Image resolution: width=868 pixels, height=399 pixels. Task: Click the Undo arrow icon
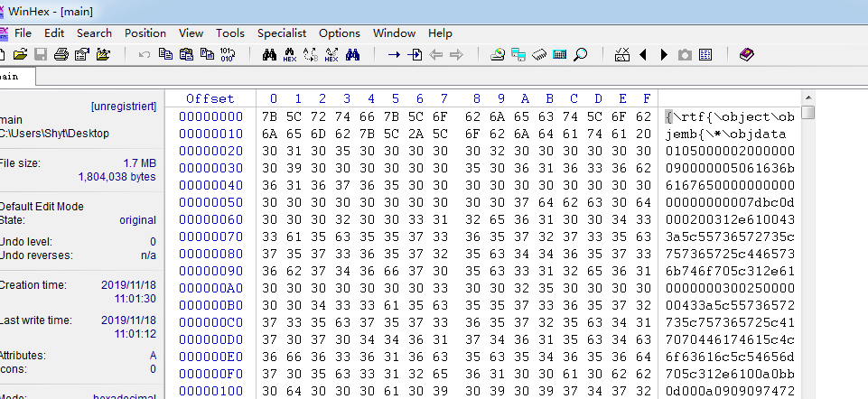[145, 54]
